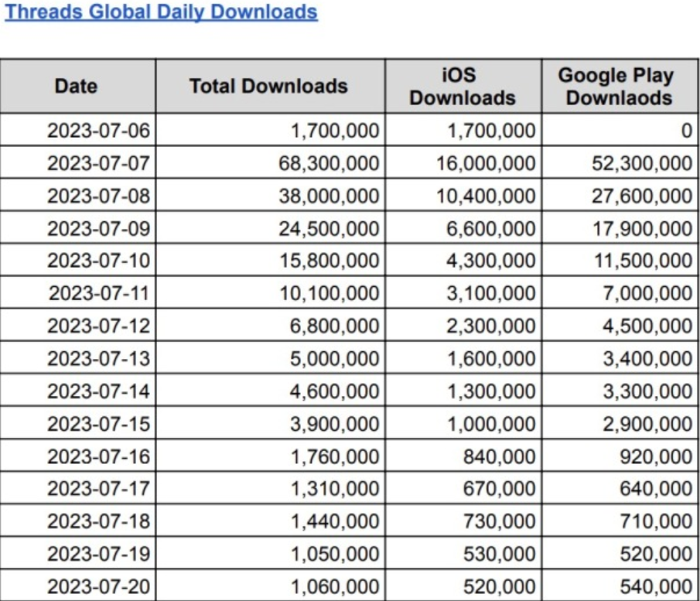Select the 2023-07-16 date cell

click(78, 456)
